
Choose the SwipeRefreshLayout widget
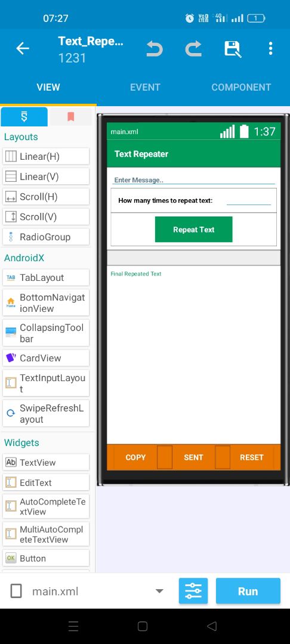click(x=46, y=414)
